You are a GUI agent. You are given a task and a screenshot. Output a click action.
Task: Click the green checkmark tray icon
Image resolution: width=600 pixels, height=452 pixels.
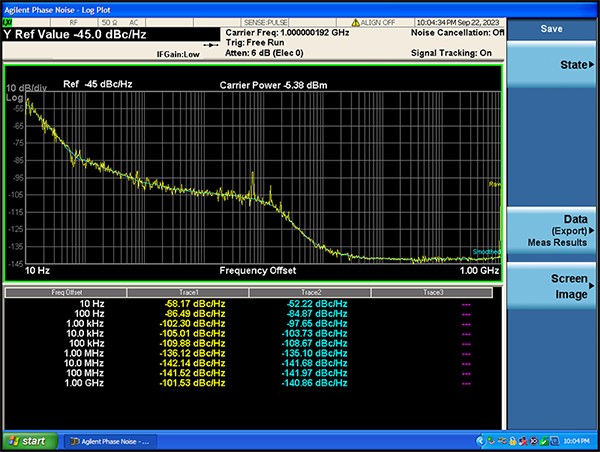point(544,441)
